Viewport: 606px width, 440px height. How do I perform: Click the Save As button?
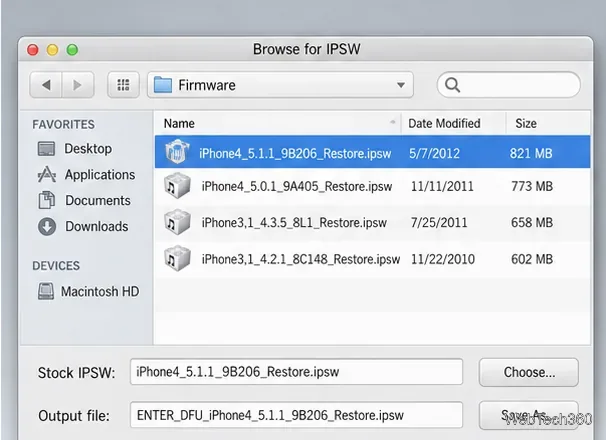(x=528, y=415)
